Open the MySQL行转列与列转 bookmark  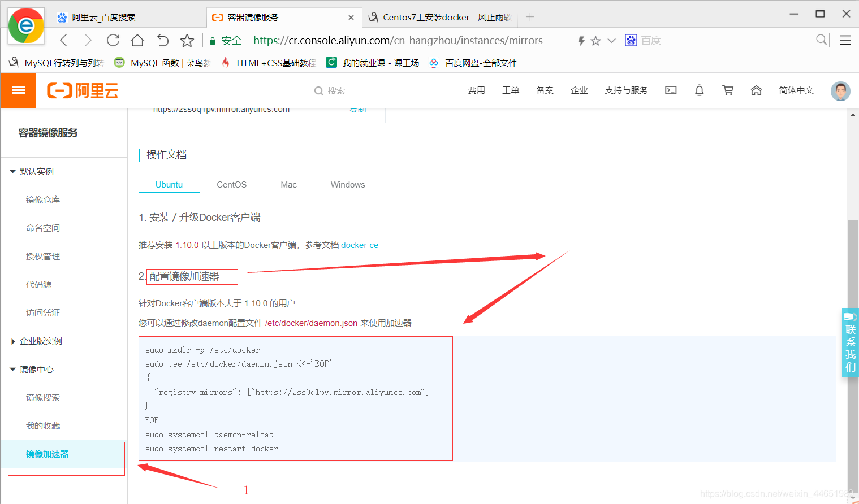point(57,63)
